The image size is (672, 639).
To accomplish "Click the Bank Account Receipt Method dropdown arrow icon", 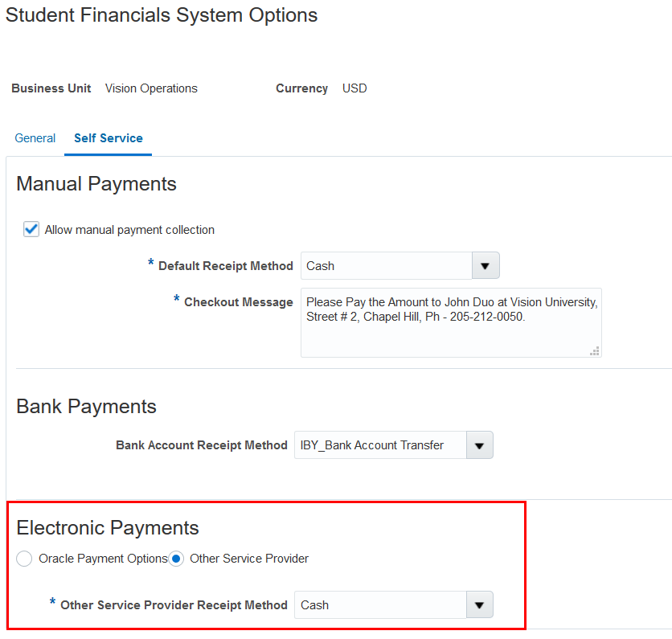I will pos(479,444).
